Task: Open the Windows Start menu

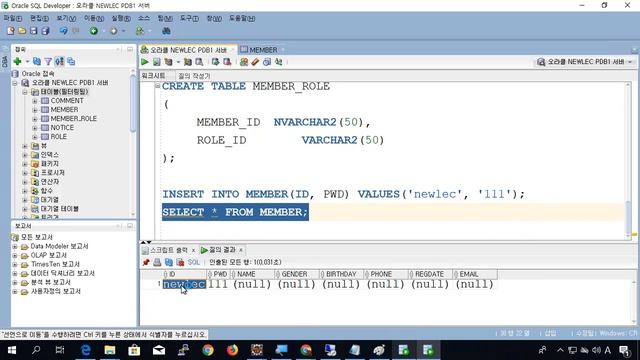Action: [12, 350]
